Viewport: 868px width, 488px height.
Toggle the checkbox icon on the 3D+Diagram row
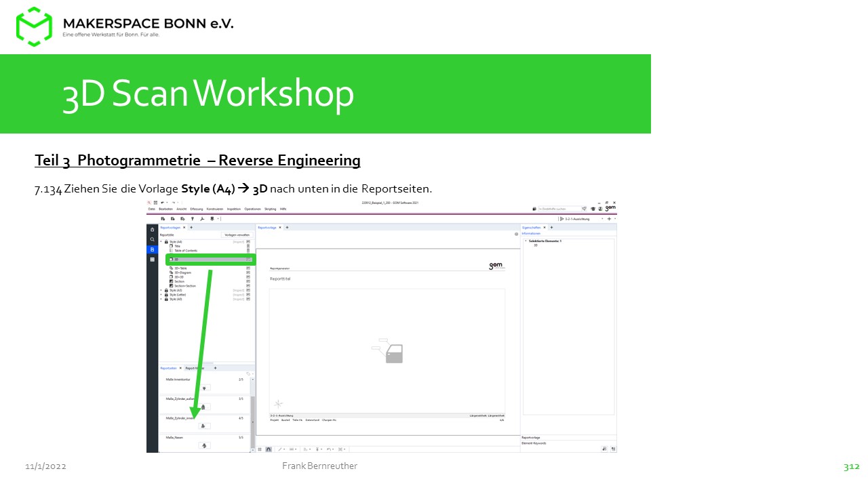click(x=248, y=272)
